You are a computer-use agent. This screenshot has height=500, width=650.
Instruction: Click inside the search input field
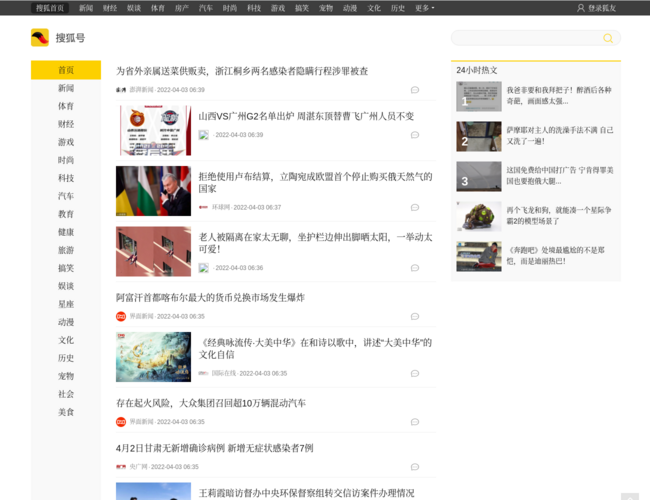[525, 38]
